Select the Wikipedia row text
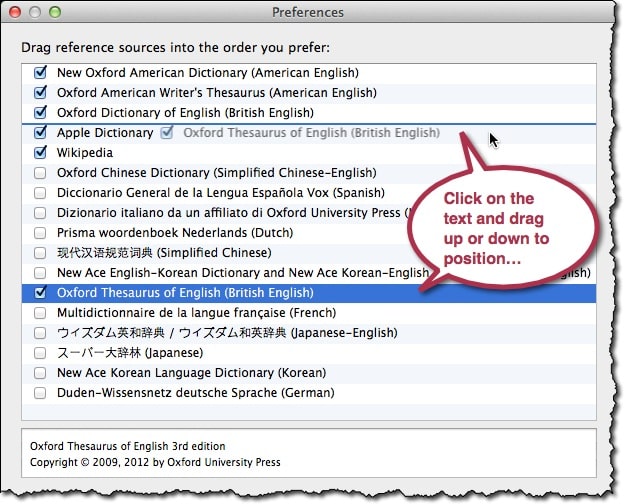 click(85, 152)
